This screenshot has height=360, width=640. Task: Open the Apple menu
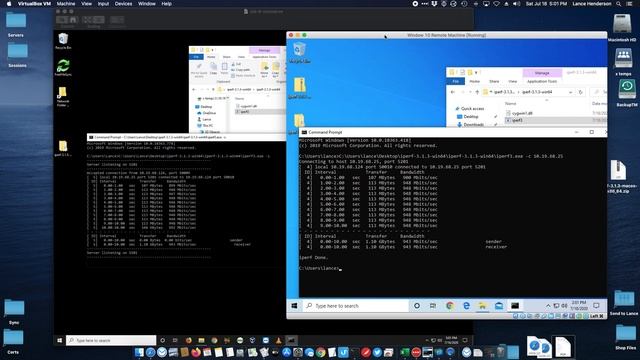(x=9, y=4)
